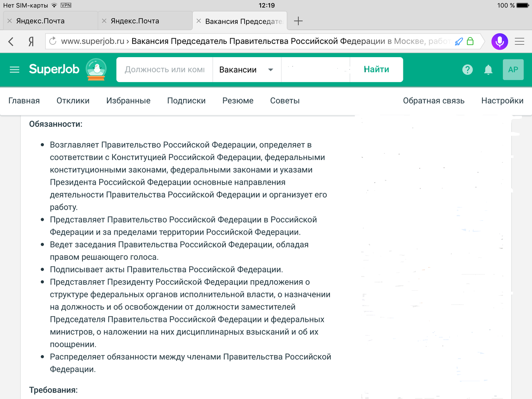Click the SuperJob logo

pyautogui.click(x=54, y=69)
